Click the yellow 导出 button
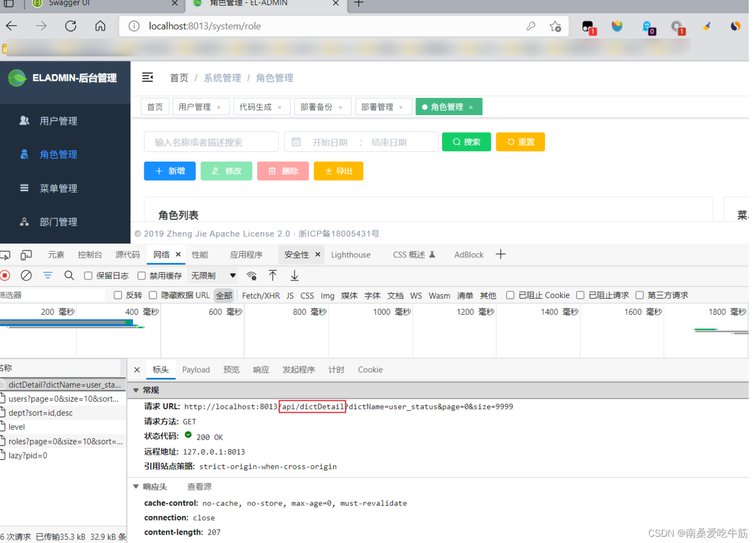The width and height of the screenshot is (756, 543). tap(338, 171)
